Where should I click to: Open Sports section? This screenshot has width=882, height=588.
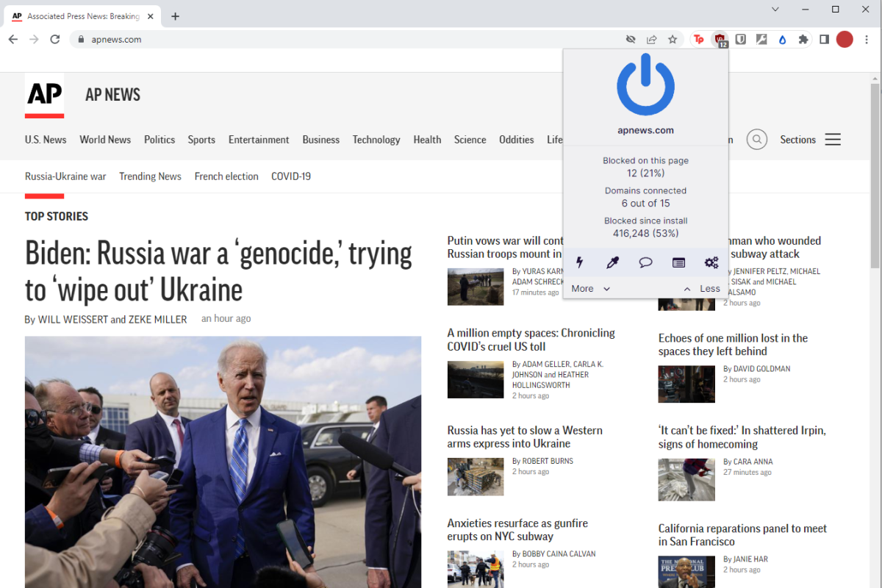[201, 140]
